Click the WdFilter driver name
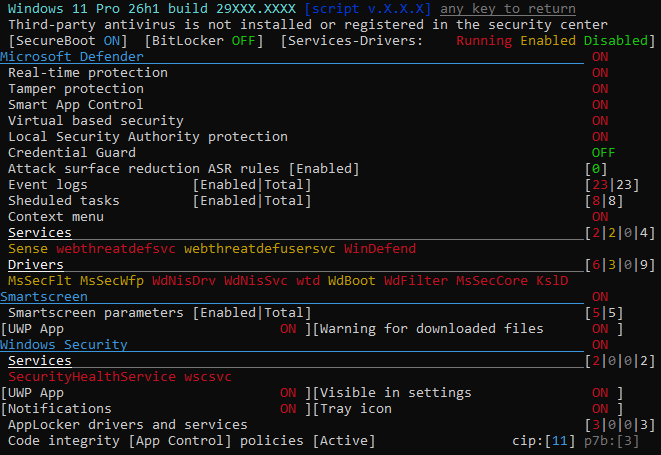The image size is (661, 455). [x=416, y=281]
